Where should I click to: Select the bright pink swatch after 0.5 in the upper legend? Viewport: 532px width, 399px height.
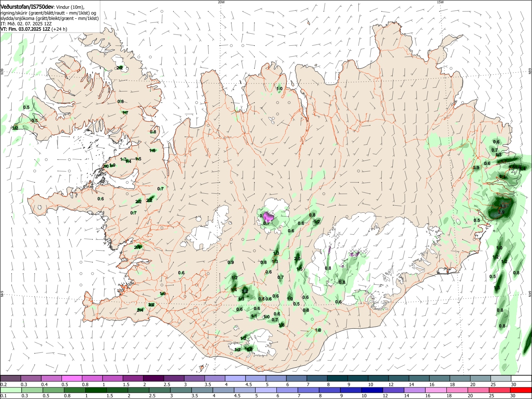(x=71, y=378)
